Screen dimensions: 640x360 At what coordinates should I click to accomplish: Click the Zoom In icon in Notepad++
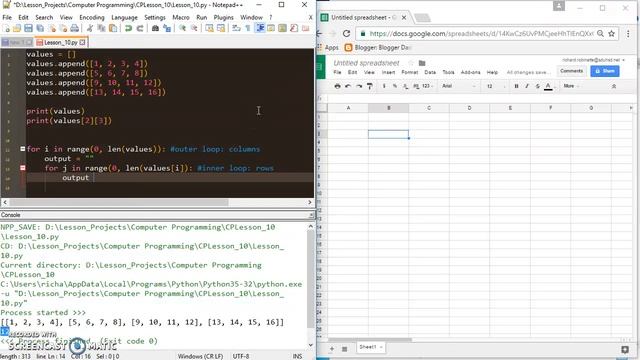tap(182, 28)
